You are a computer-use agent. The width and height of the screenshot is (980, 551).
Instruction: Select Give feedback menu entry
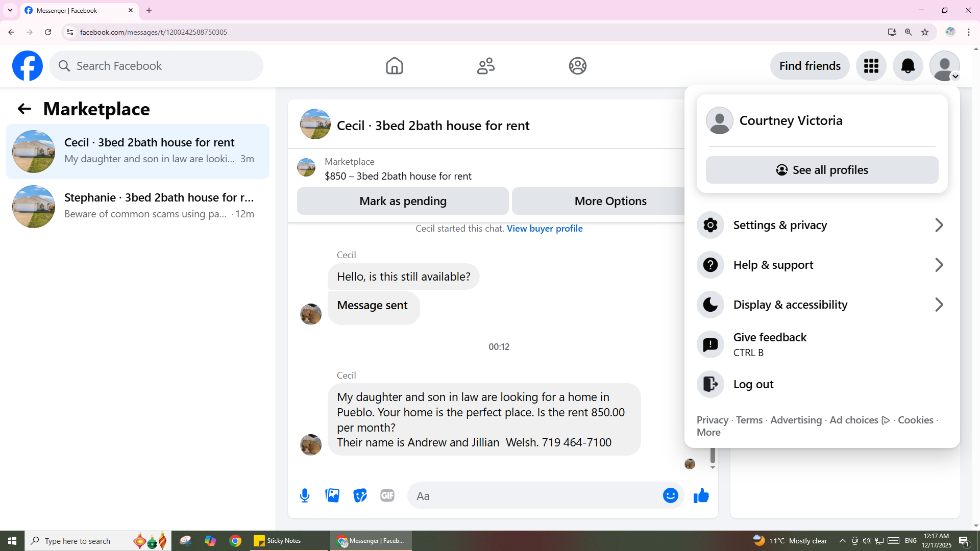coord(822,344)
